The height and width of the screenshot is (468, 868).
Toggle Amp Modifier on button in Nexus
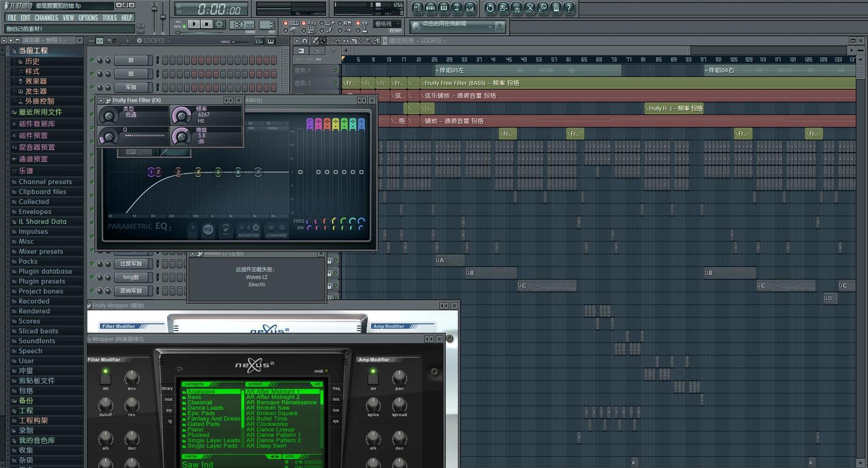pos(373,379)
